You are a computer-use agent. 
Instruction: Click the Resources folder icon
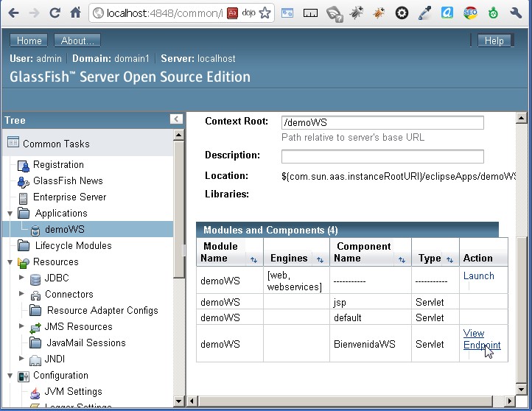point(24,263)
